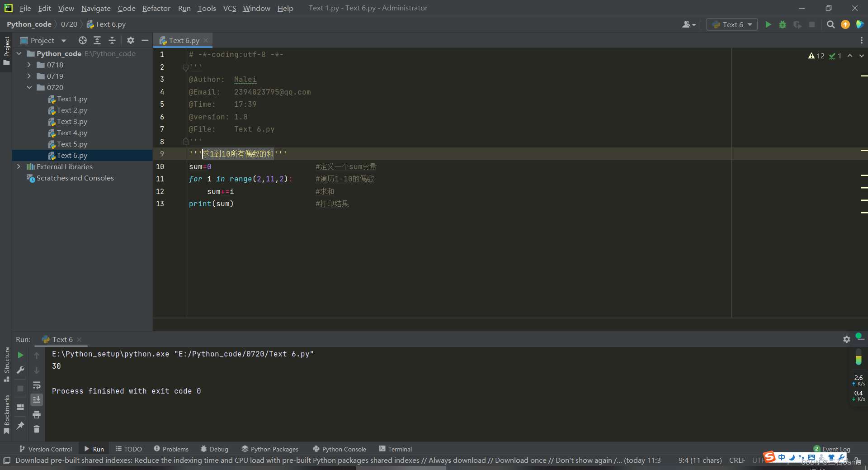Open the TODO tool window

coord(129,449)
